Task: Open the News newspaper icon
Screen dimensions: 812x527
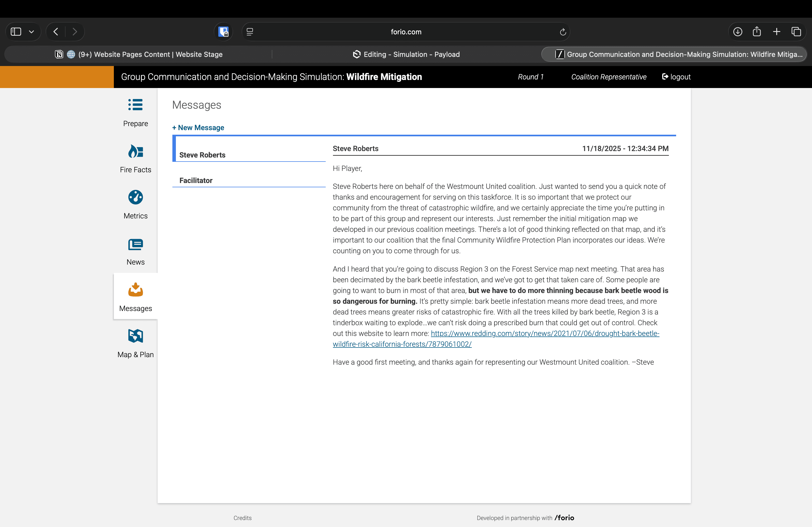Action: coord(135,244)
